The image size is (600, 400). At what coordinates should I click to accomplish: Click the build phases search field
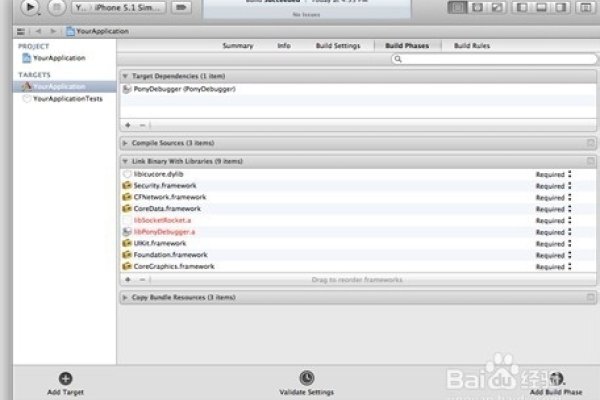click(x=494, y=59)
